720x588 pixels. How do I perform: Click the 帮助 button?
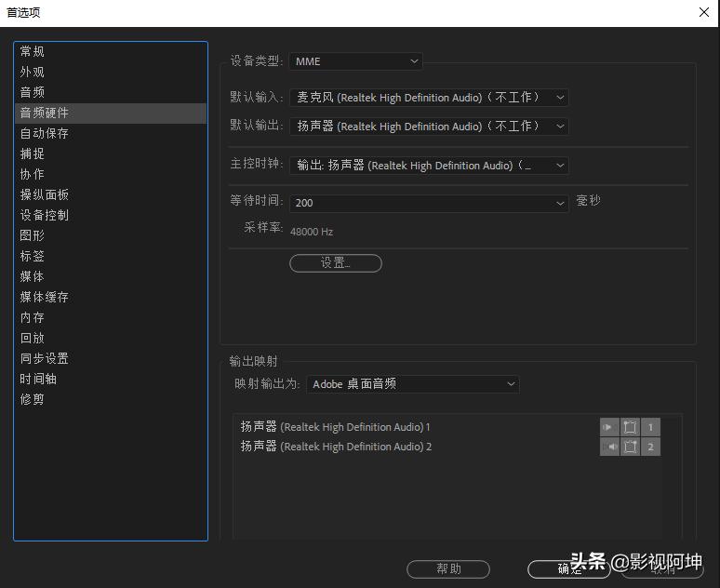point(448,568)
